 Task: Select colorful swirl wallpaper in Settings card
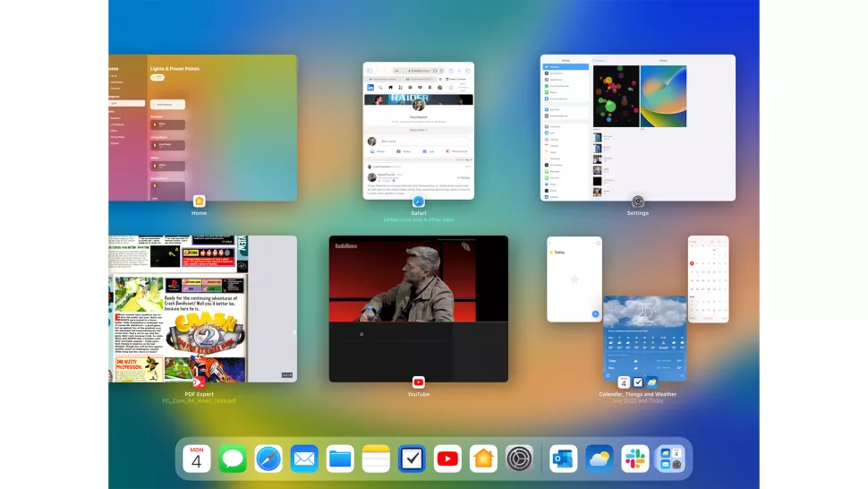click(663, 97)
